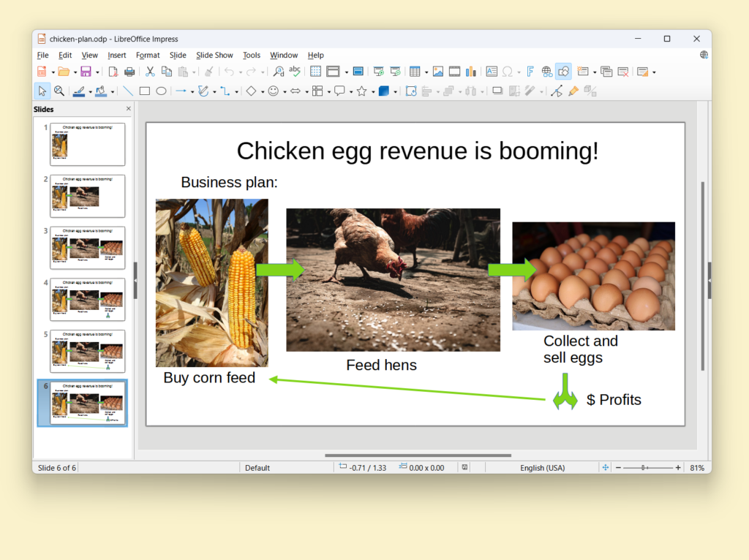This screenshot has width=749, height=560.
Task: Open the Symbol Shapes smiley dropdown arrow
Action: (x=285, y=92)
